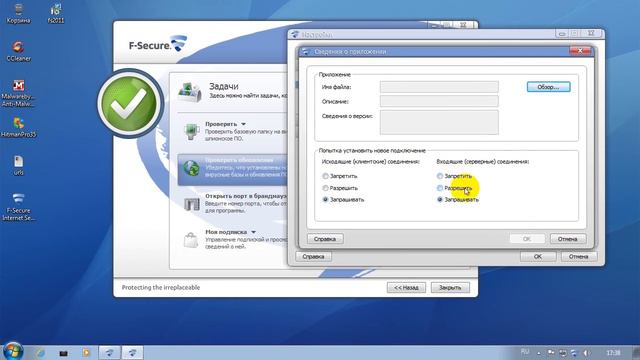640x360 pixels.
Task: Click the Моя подписка shopping bag icon
Action: (191, 240)
